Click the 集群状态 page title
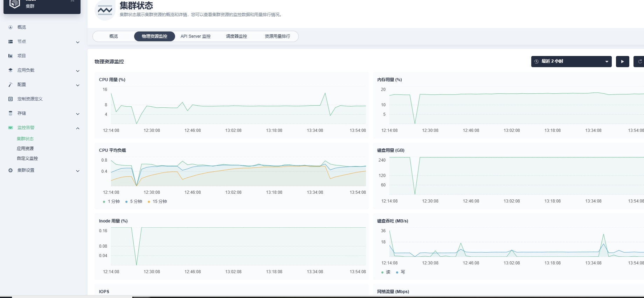 click(x=136, y=6)
